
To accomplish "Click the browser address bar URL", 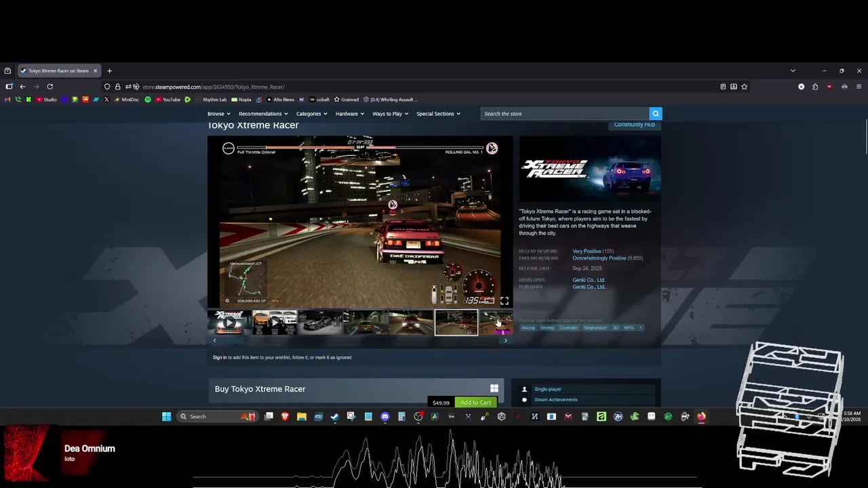I will pos(214,87).
